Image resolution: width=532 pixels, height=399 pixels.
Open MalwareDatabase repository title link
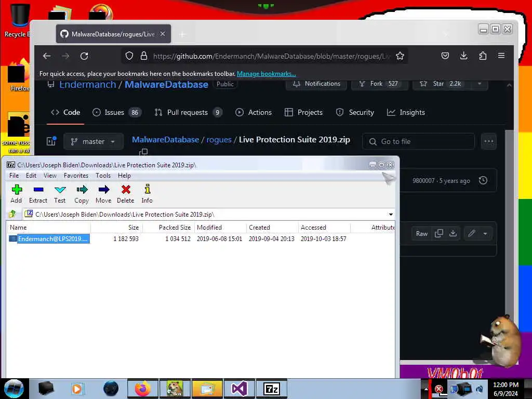(166, 85)
